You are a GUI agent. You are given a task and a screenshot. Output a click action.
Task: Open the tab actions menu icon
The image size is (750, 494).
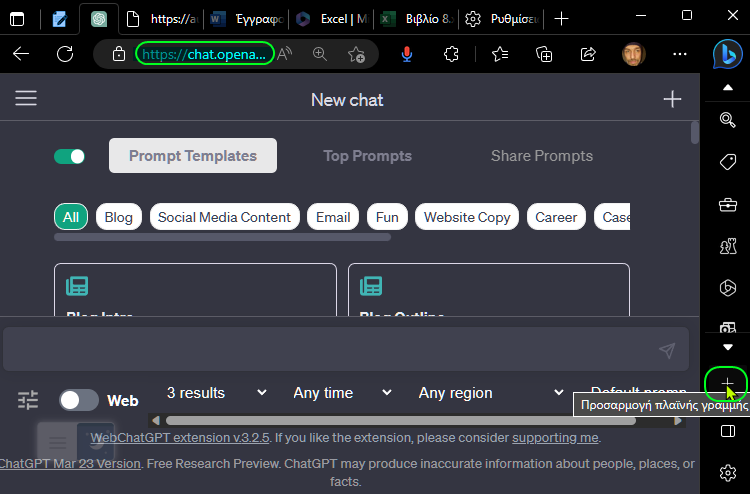tap(17, 19)
